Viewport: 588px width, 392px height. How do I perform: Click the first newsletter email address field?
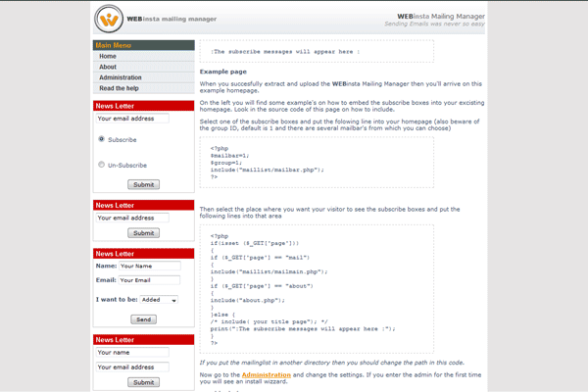[132, 119]
